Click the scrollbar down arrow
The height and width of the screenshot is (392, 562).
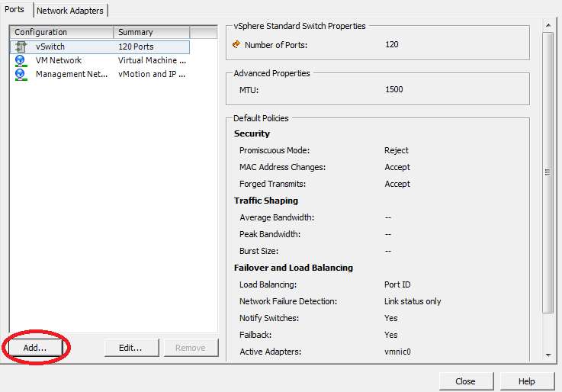coord(548,355)
